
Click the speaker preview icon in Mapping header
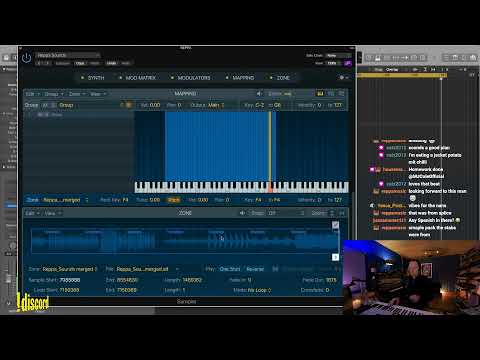pos(259,94)
